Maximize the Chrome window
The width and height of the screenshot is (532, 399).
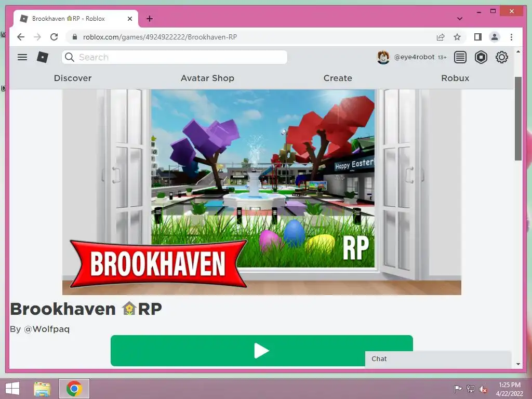coord(493,11)
